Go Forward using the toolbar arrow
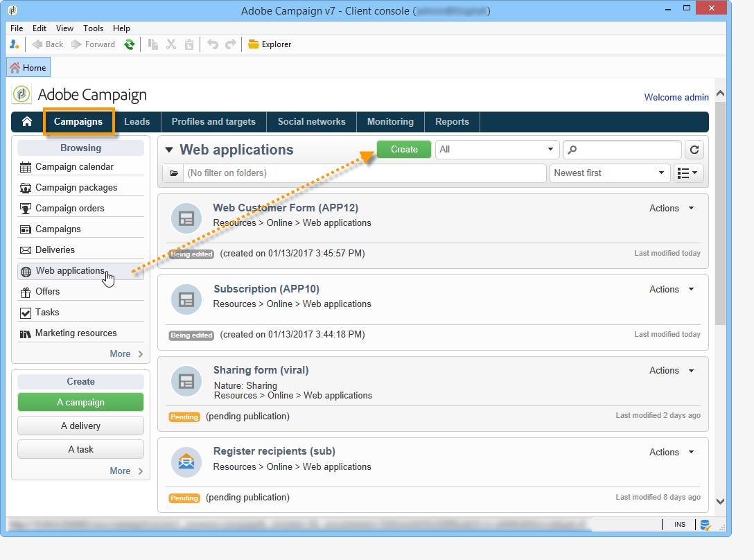754x560 pixels. [93, 44]
